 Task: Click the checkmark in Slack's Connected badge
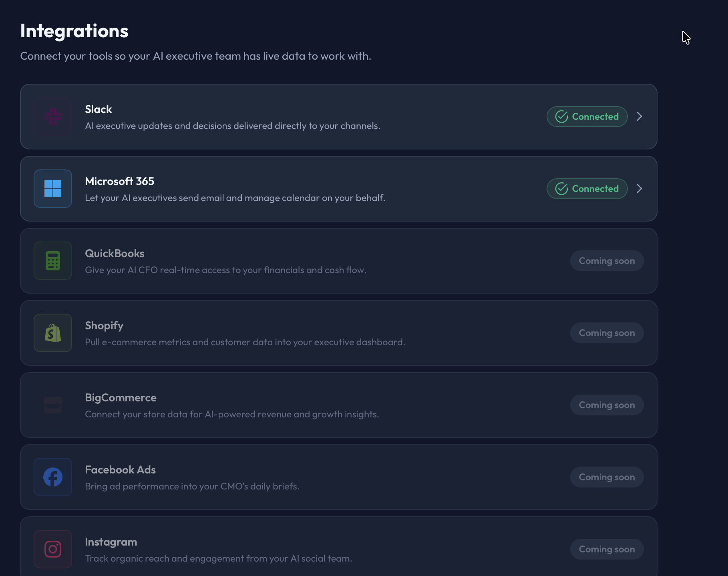(562, 117)
